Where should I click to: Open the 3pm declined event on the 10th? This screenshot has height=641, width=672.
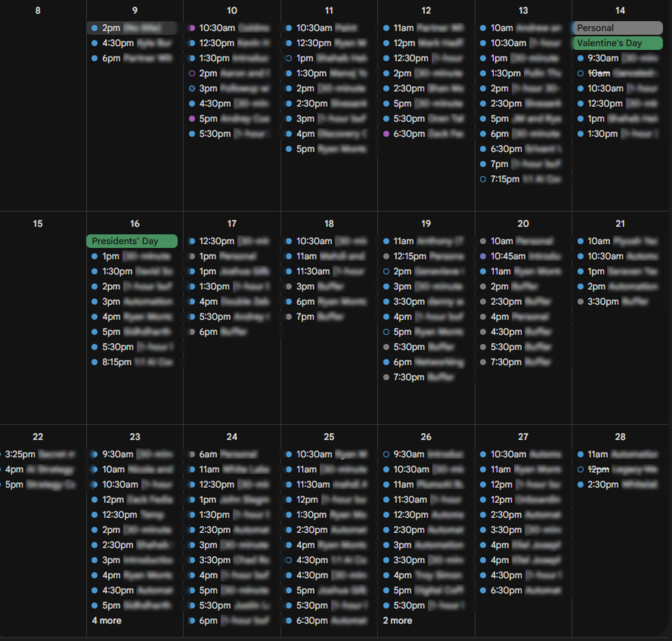click(x=229, y=88)
